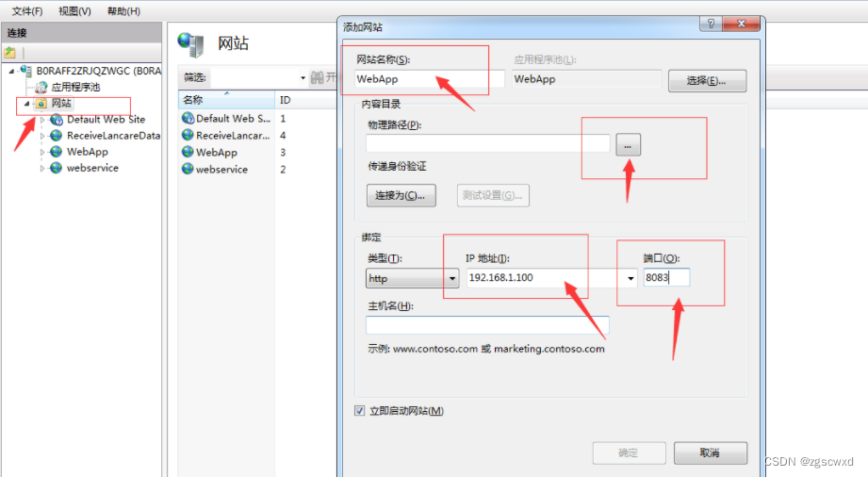868x477 pixels.
Task: Click 选择(E)... application pool button
Action: coord(707,81)
